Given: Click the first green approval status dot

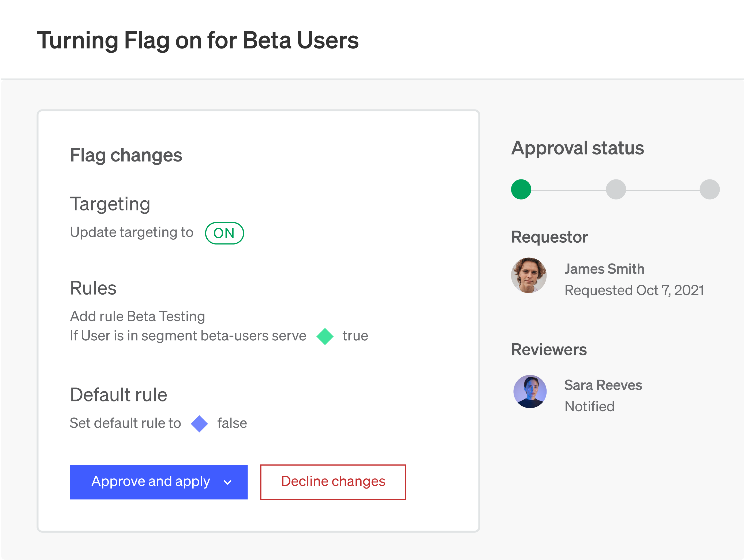Looking at the screenshot, I should [x=521, y=189].
